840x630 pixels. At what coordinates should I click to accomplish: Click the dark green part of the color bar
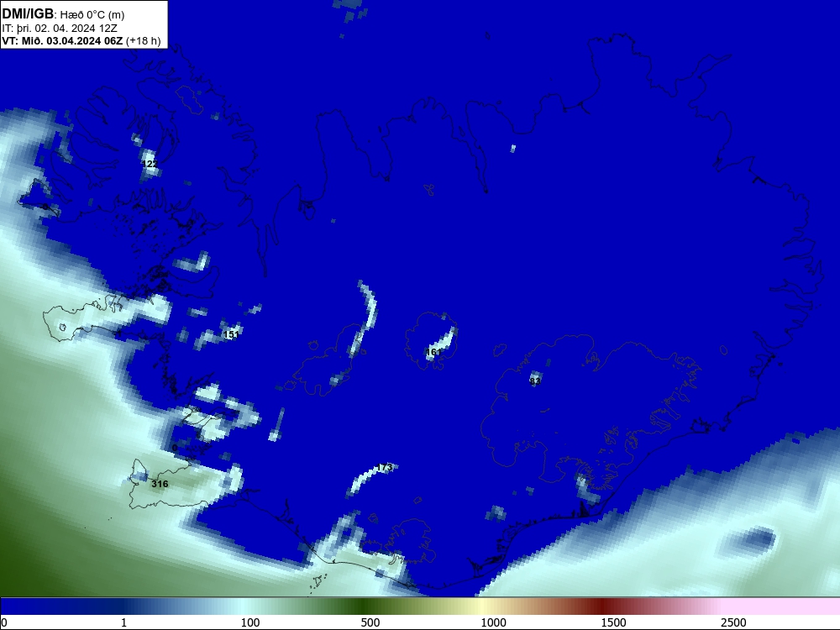[x=365, y=606]
